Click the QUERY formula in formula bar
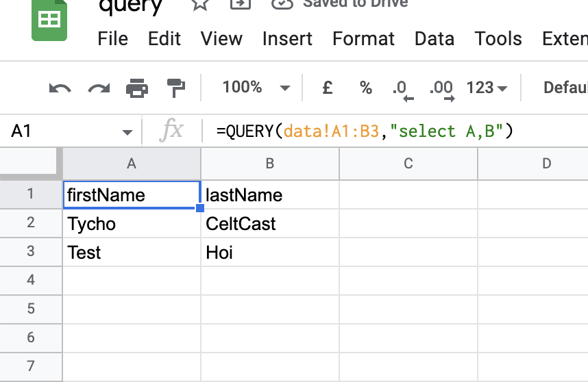588x382 pixels. pyautogui.click(x=365, y=131)
